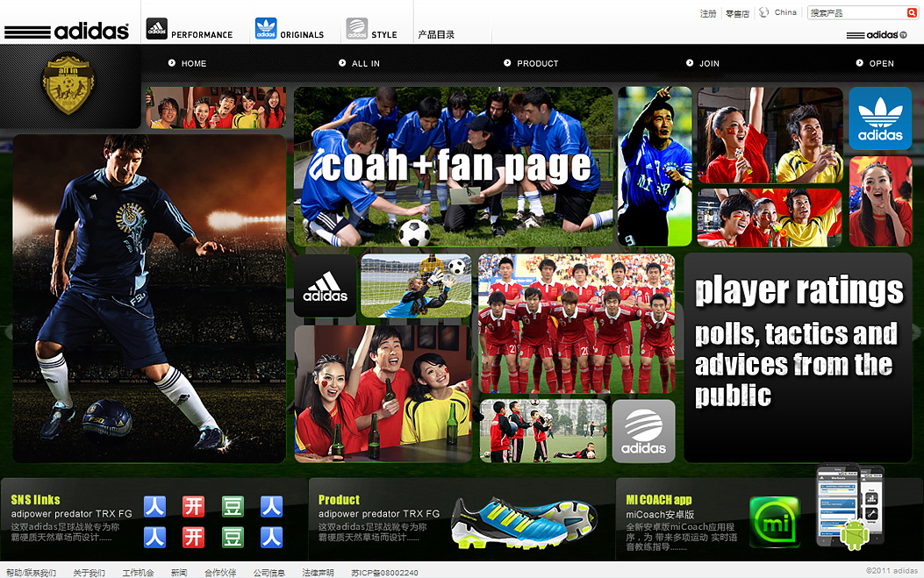This screenshot has width=924, height=578.
Task: Open the player ratings panel
Action: coord(798,358)
